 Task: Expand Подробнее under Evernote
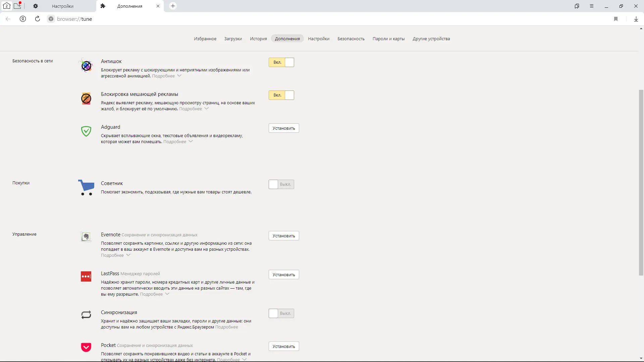(116, 255)
